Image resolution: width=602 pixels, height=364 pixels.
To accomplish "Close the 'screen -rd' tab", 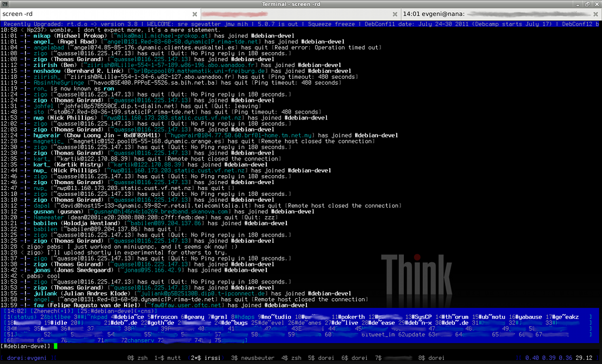I will coord(195,14).
